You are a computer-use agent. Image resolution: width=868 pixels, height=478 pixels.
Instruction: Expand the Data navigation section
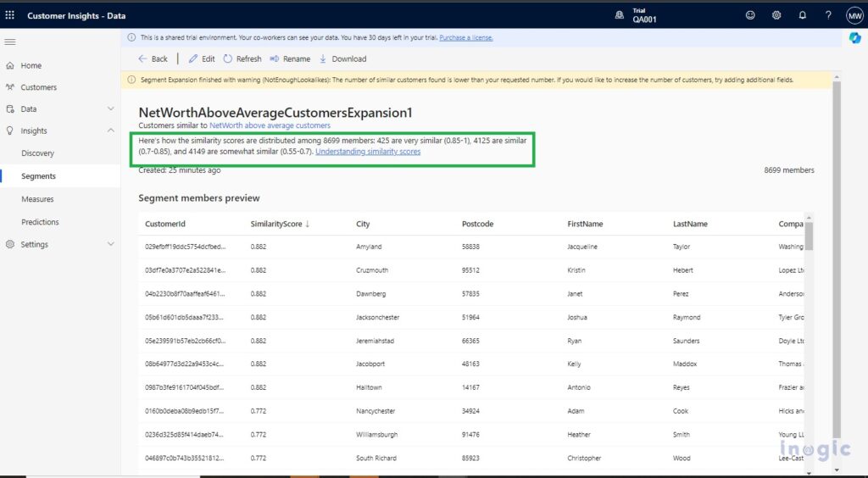pos(110,109)
